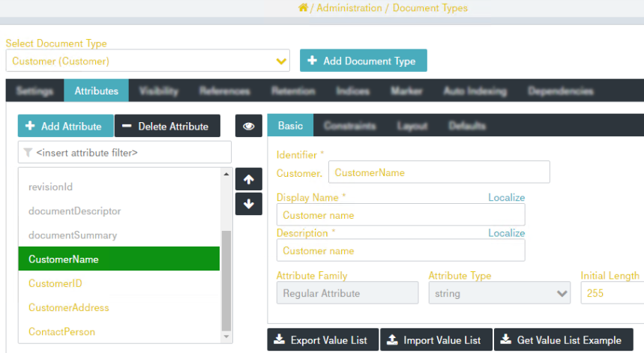Image resolution: width=644 pixels, height=353 pixels.
Task: Click the Identifier input field
Action: 439,172
